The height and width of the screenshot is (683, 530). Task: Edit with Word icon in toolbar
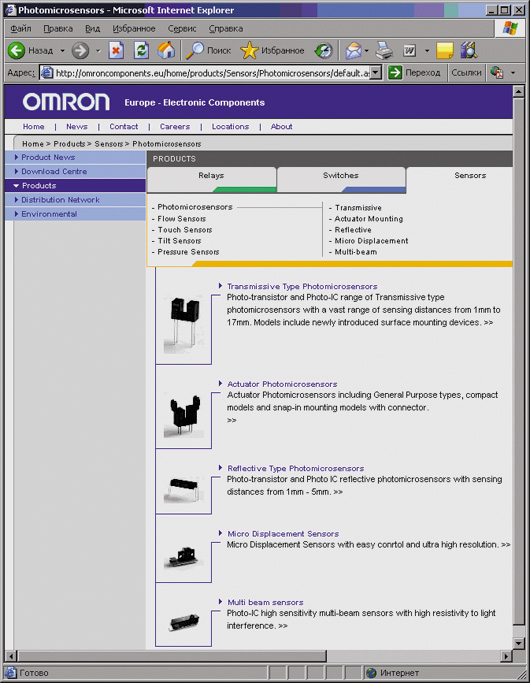click(x=409, y=51)
